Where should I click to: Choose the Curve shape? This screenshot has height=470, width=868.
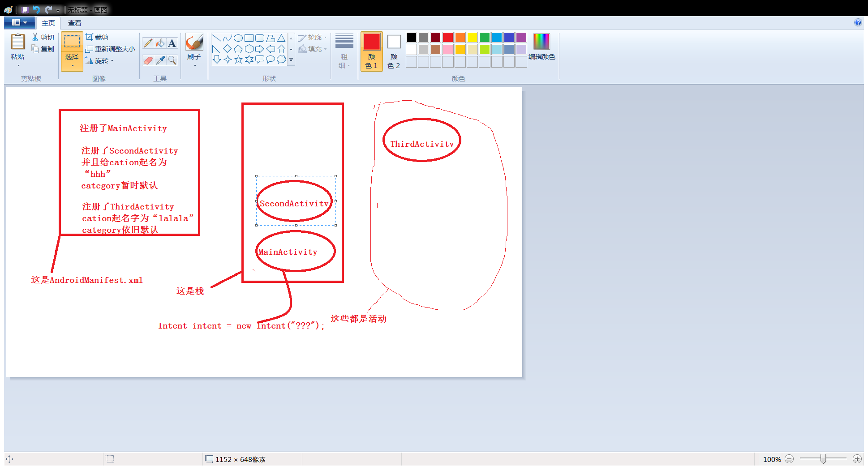click(x=227, y=38)
